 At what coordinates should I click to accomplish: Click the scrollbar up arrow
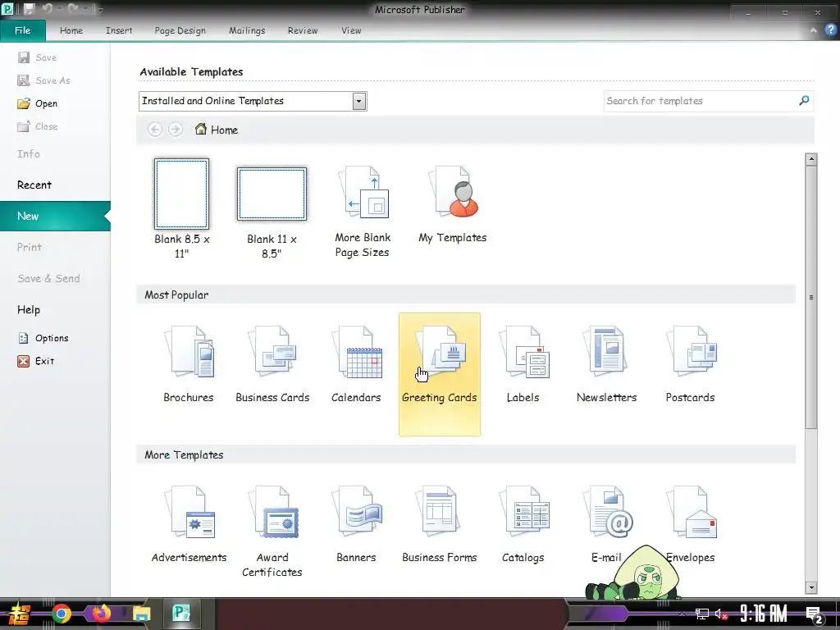811,159
